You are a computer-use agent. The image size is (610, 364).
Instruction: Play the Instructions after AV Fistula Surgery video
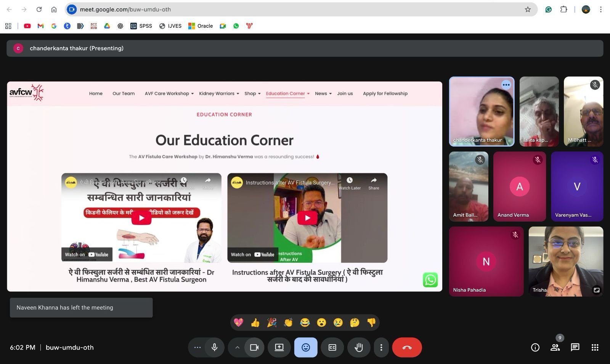point(307,218)
